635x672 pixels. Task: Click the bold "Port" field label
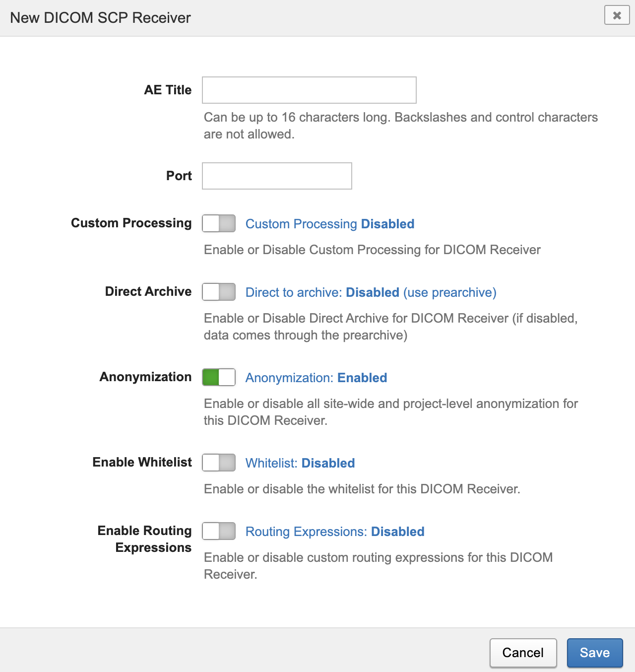pos(179,176)
